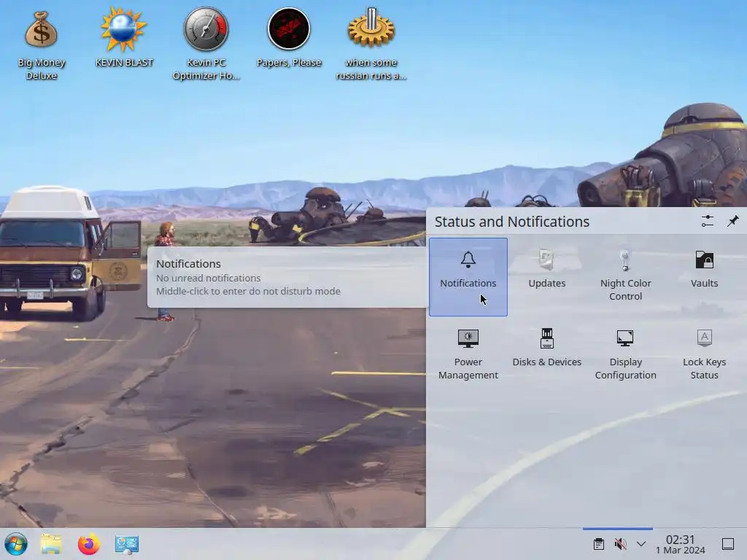
Task: Click the Show Desktop button in the panel
Action: [x=727, y=544]
